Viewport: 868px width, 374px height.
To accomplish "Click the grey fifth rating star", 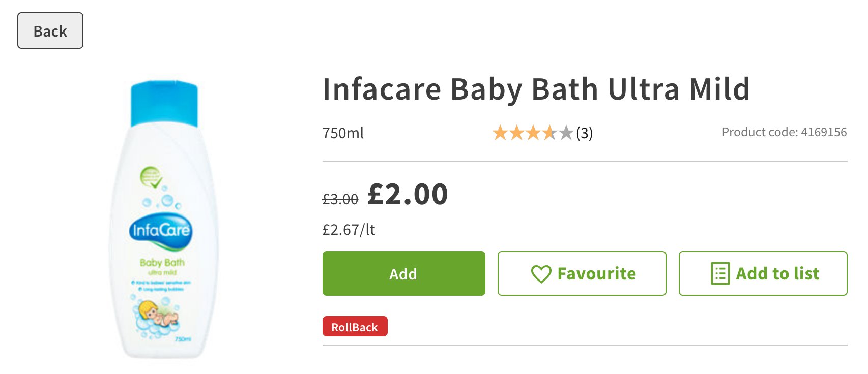I will pos(566,133).
